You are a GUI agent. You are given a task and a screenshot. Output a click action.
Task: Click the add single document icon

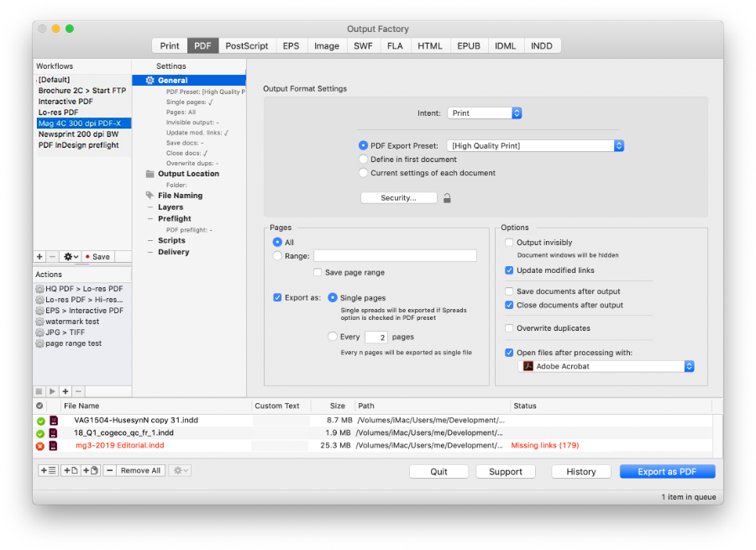[71, 471]
